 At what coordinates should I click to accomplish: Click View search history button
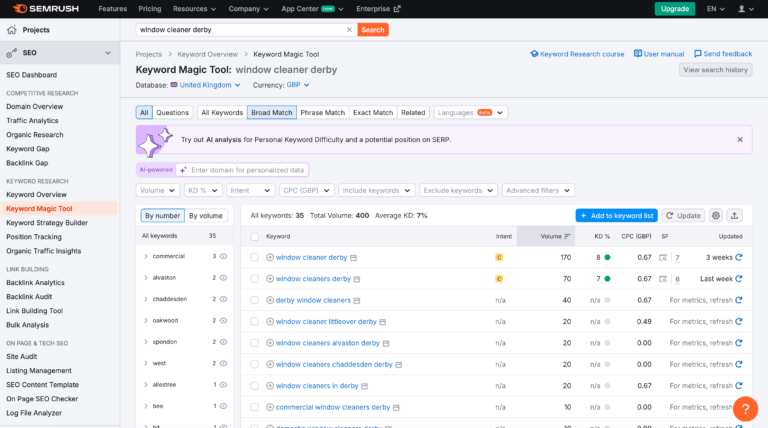(x=715, y=70)
